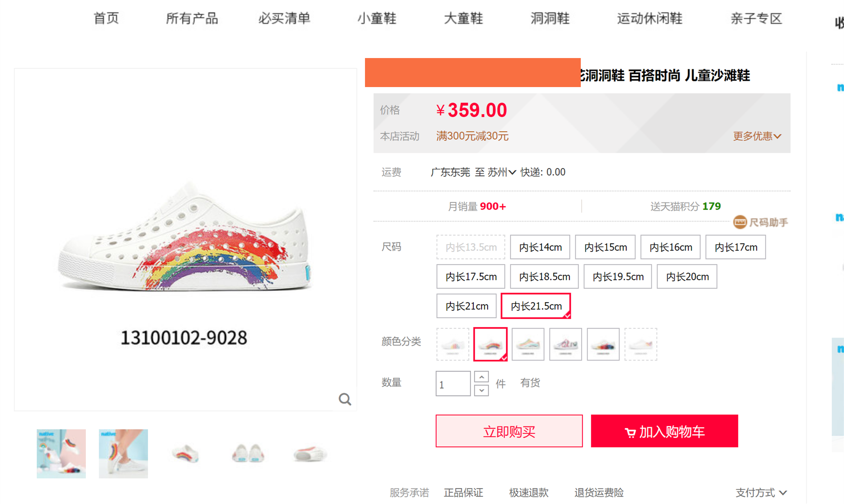
Task: Select size 内长14cm
Action: pos(540,247)
